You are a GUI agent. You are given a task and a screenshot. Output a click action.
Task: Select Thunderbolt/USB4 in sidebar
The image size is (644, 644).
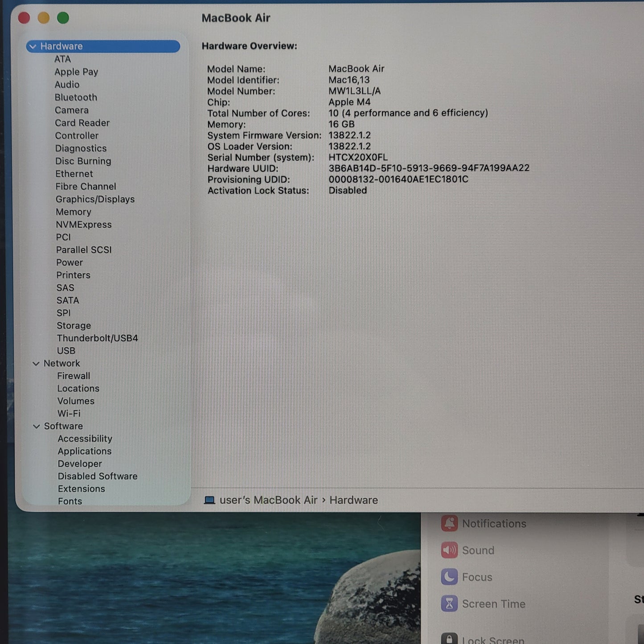point(98,338)
